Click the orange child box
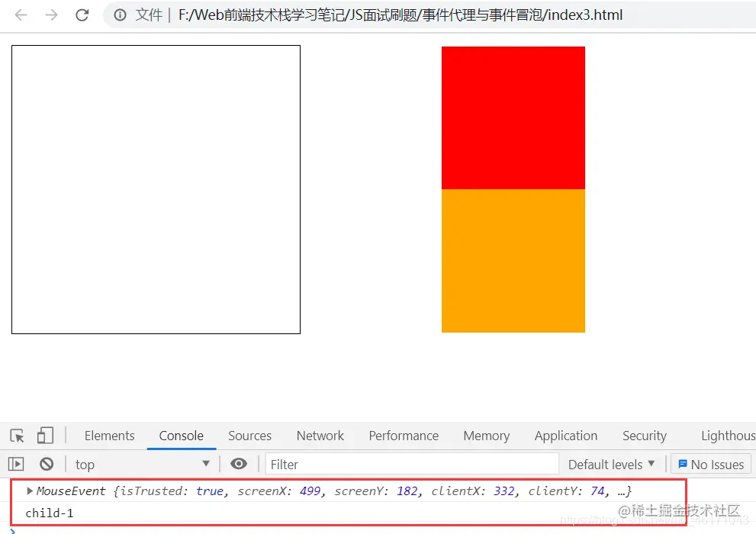The width and height of the screenshot is (756, 534). [x=513, y=261]
